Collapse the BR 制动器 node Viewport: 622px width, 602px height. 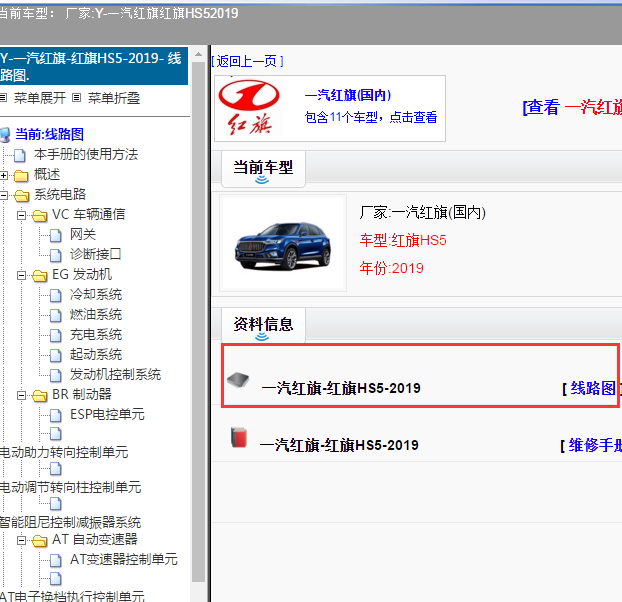(x=21, y=395)
